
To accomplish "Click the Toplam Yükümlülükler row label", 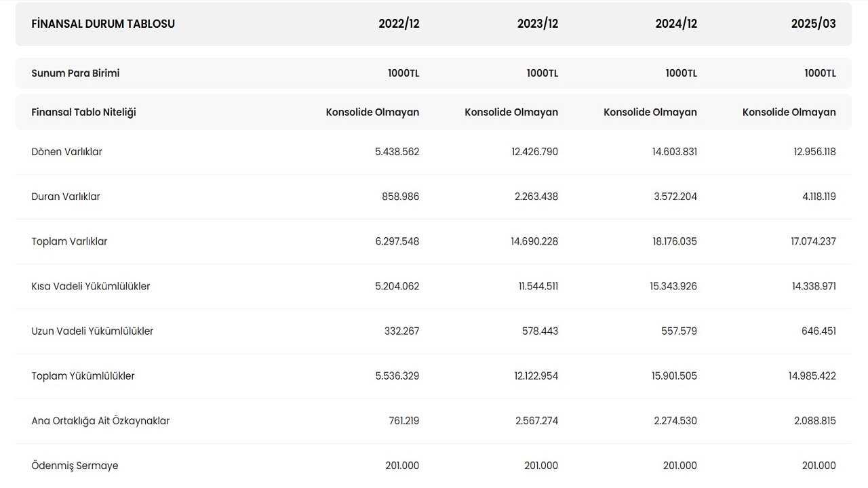I will pos(83,376).
